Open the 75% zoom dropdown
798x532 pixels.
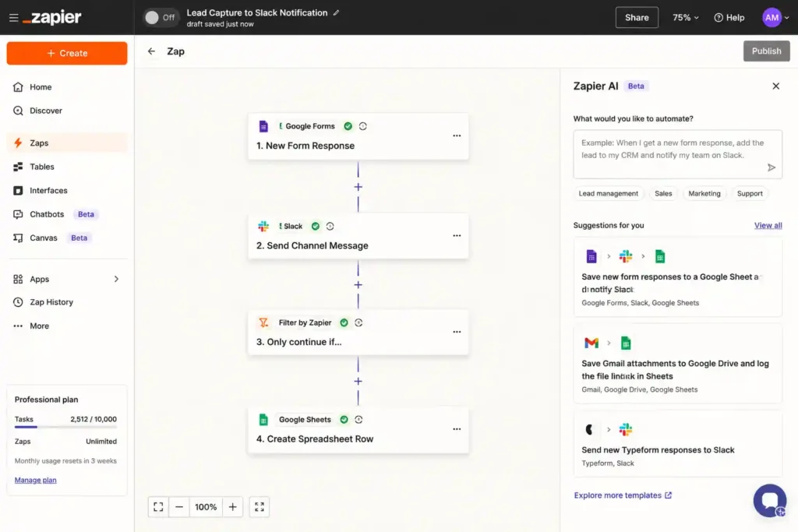pyautogui.click(x=686, y=17)
